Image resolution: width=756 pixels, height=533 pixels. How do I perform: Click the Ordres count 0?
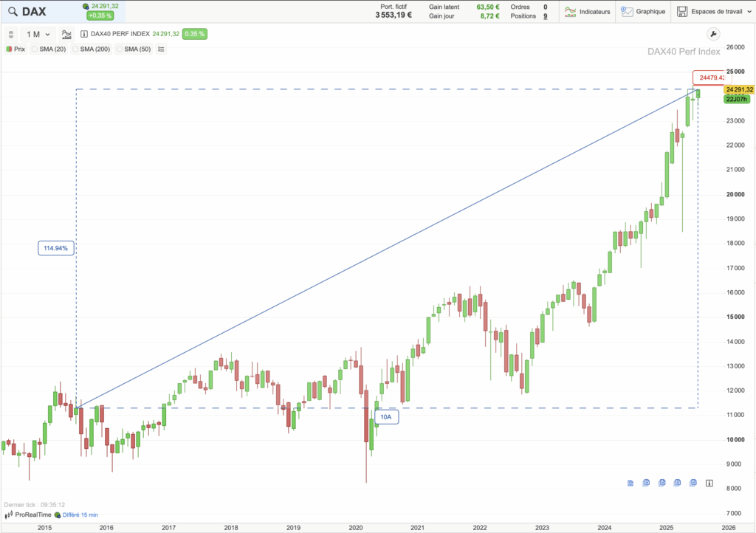(546, 7)
